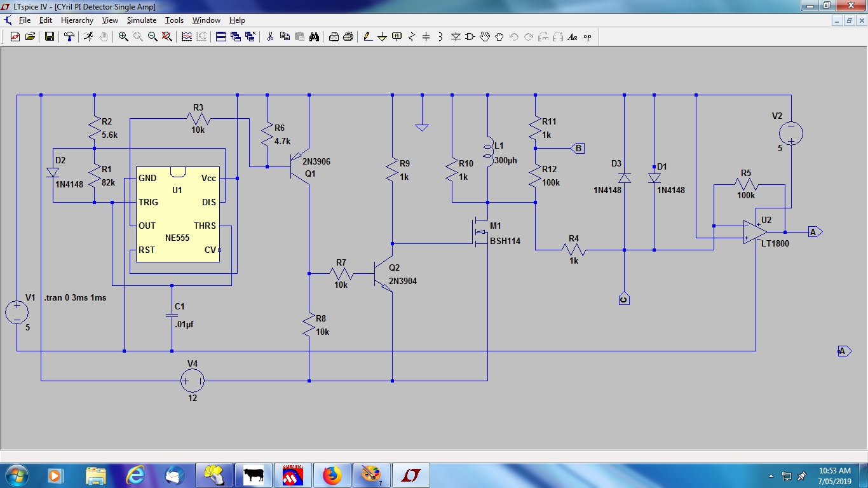Pick the Place Ground symbol tool
The image size is (868, 488).
383,37
